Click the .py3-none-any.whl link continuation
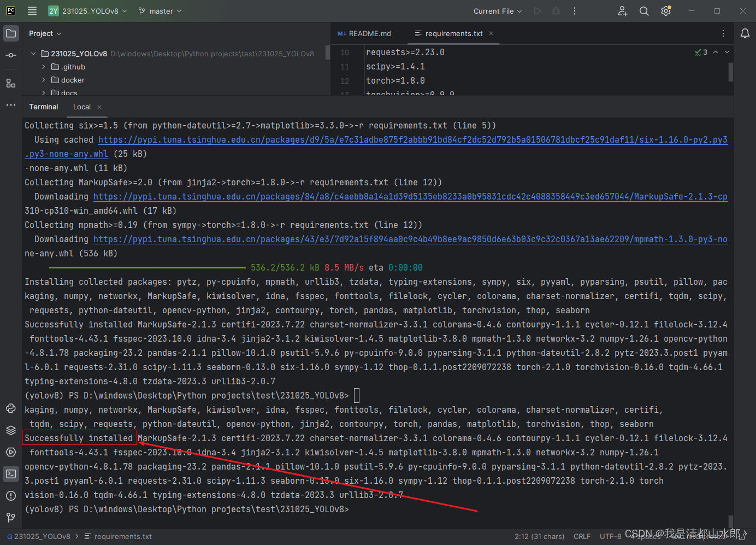Viewport: 756px width, 545px height. pyautogui.click(x=66, y=154)
